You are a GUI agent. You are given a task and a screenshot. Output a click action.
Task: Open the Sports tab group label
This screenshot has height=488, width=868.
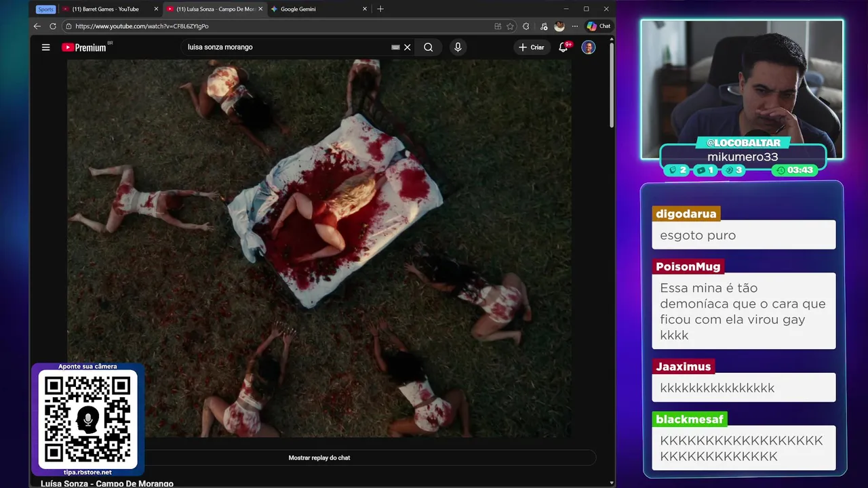[x=45, y=9]
